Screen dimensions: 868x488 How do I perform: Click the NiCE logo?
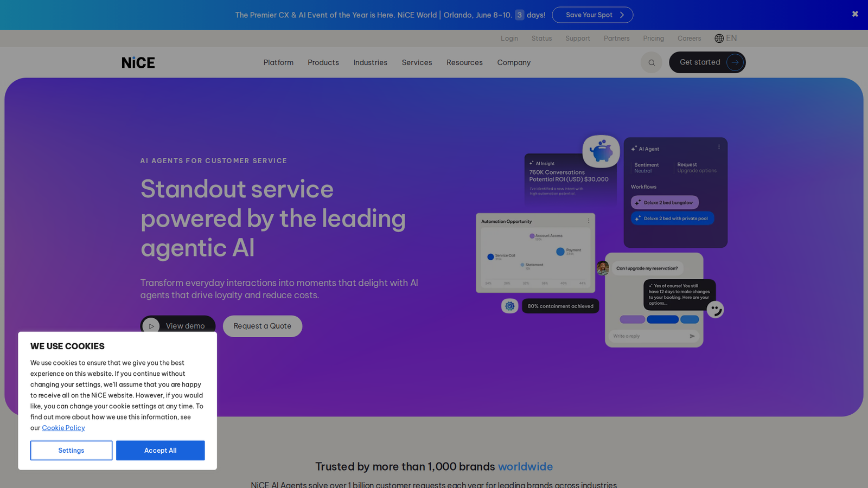138,62
